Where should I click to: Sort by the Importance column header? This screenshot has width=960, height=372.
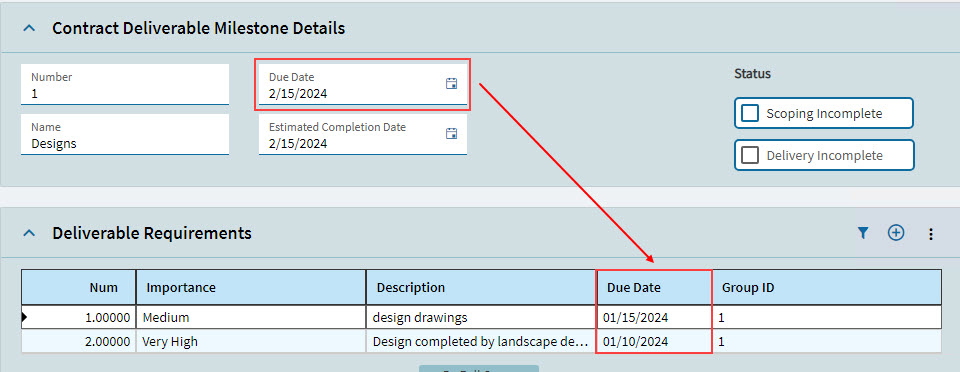point(251,287)
